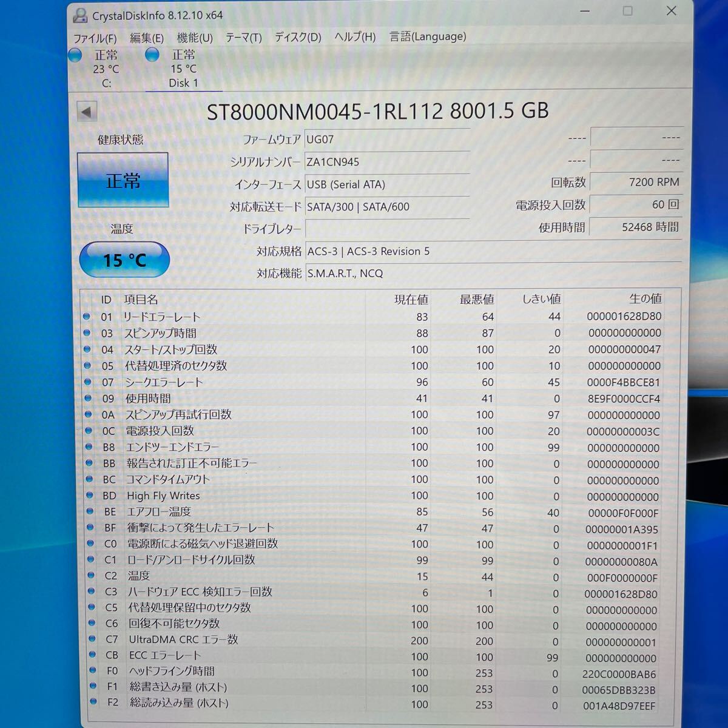Click status dot for BB 報告された訂正不可能エラー

coord(89,463)
